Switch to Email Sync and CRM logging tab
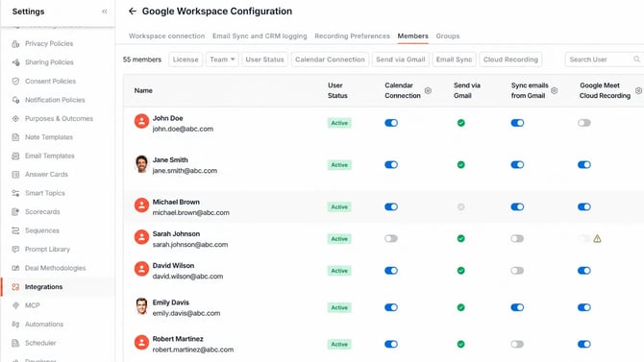 click(260, 36)
